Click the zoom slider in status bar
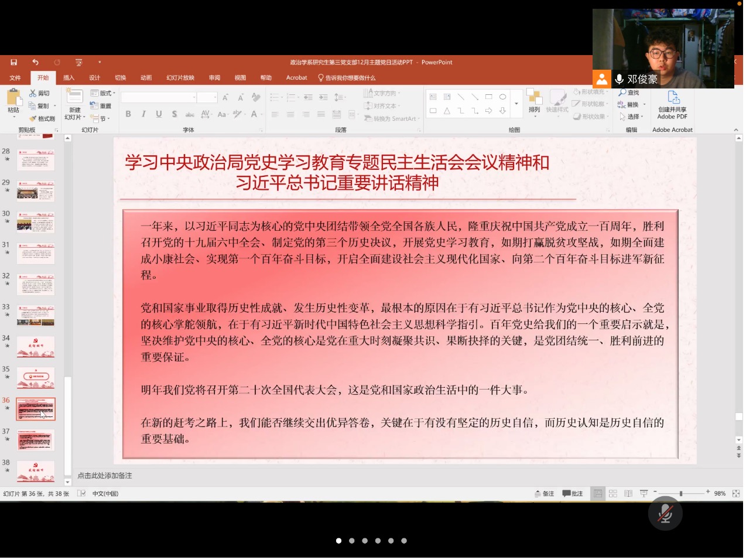This screenshot has width=746, height=560. click(681, 494)
